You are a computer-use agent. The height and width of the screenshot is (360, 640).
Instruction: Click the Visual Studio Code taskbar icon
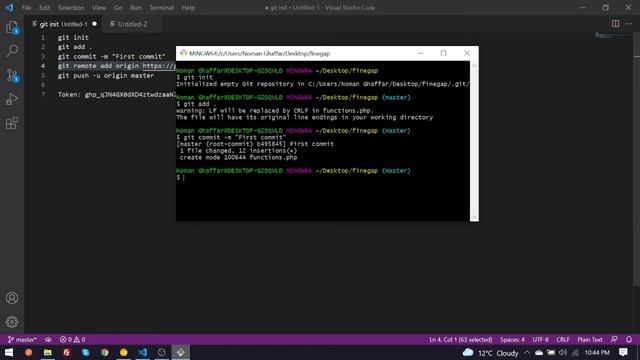click(142, 352)
